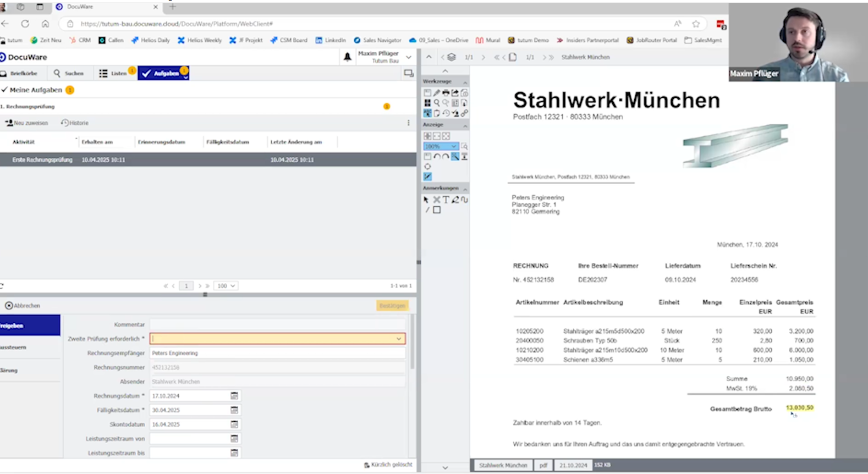Select the Freigeben decision tab
This screenshot has width=868, height=474.
click(x=30, y=326)
